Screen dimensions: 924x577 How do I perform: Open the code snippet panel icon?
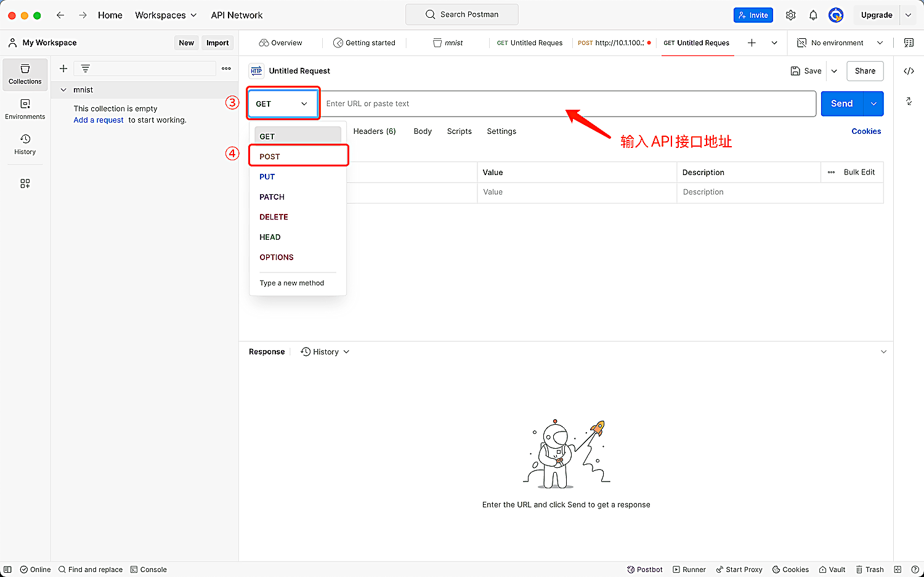(909, 71)
